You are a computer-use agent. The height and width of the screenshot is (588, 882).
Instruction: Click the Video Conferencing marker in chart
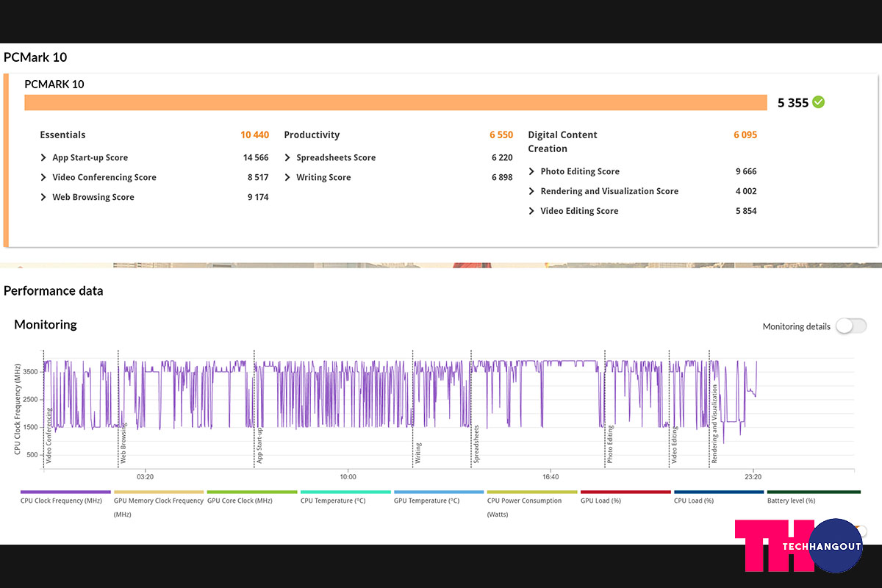[49, 435]
